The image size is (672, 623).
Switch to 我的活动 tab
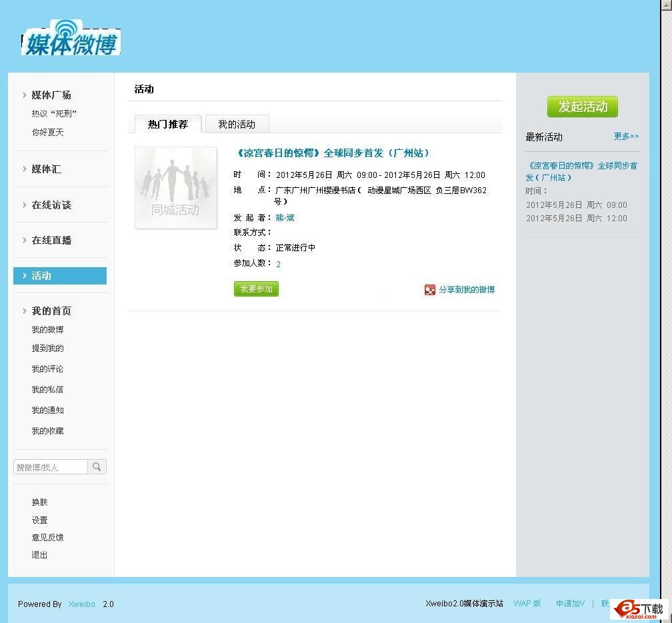237,124
